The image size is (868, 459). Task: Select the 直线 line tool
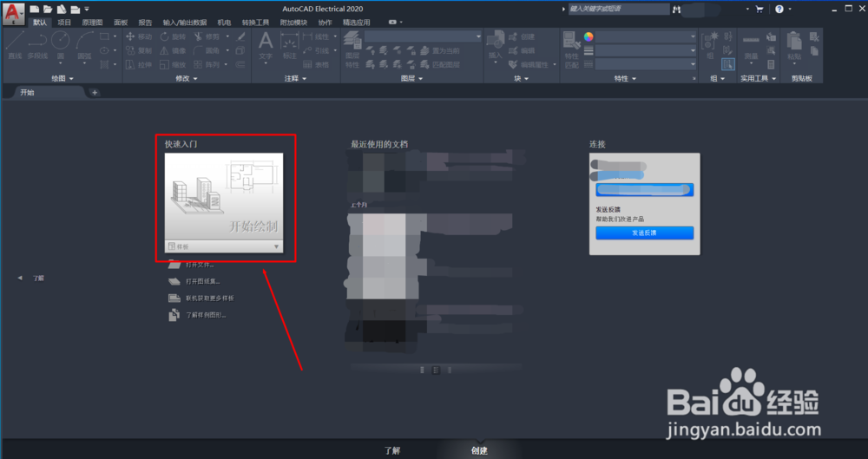tap(15, 45)
